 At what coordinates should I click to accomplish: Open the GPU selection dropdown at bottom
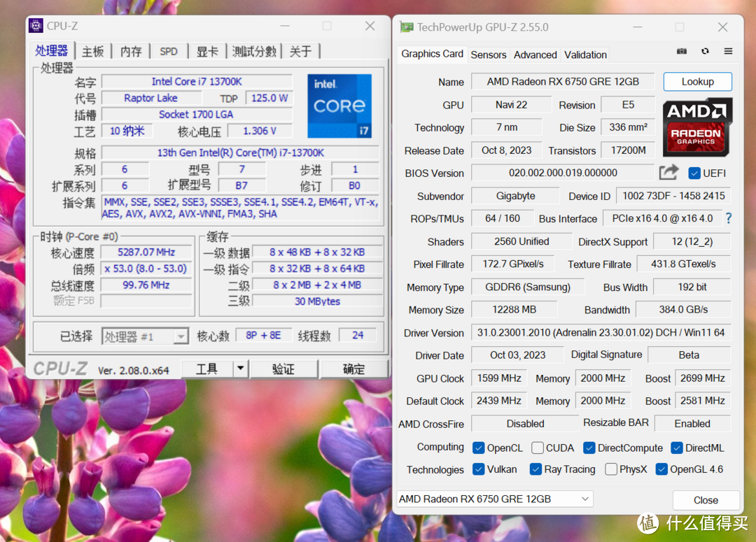[x=585, y=499]
